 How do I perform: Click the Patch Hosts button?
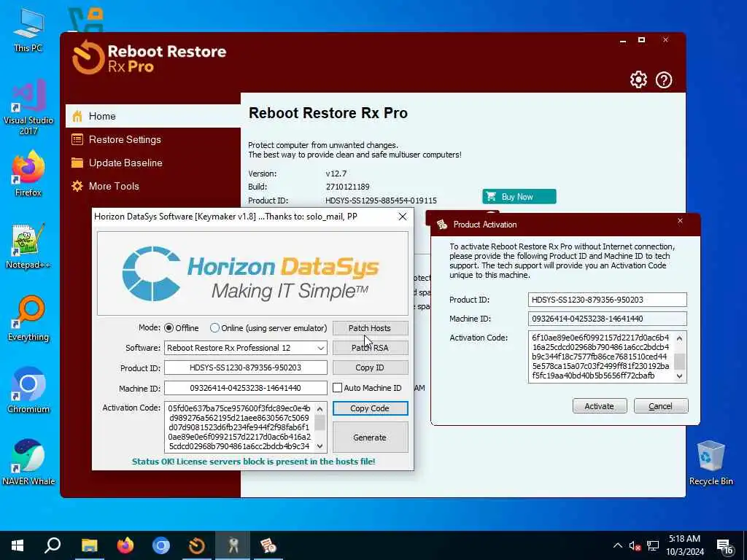[x=370, y=328]
